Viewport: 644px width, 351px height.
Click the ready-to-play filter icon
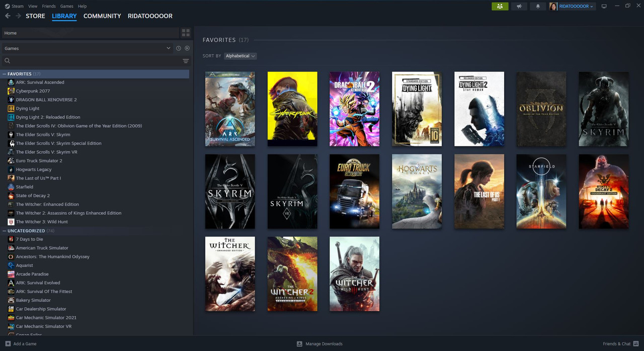click(x=187, y=48)
